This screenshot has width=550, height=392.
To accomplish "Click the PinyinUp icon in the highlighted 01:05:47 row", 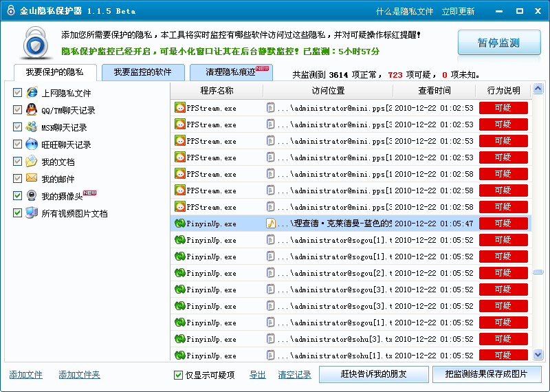I will click(x=180, y=224).
